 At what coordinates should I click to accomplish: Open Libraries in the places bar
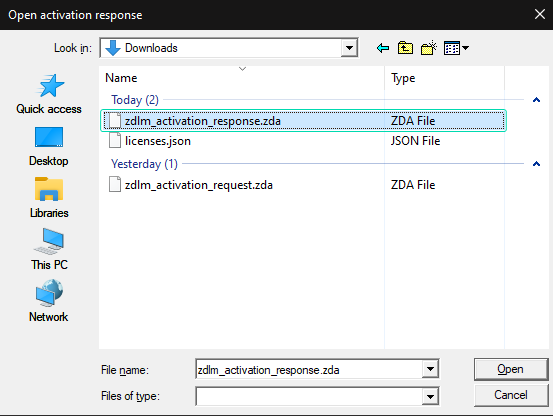point(49,198)
